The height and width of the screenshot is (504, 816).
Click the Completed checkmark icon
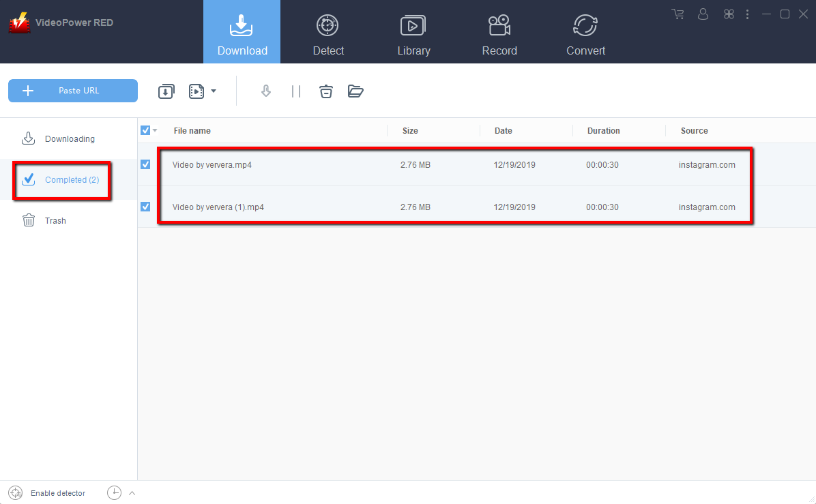pos(28,179)
